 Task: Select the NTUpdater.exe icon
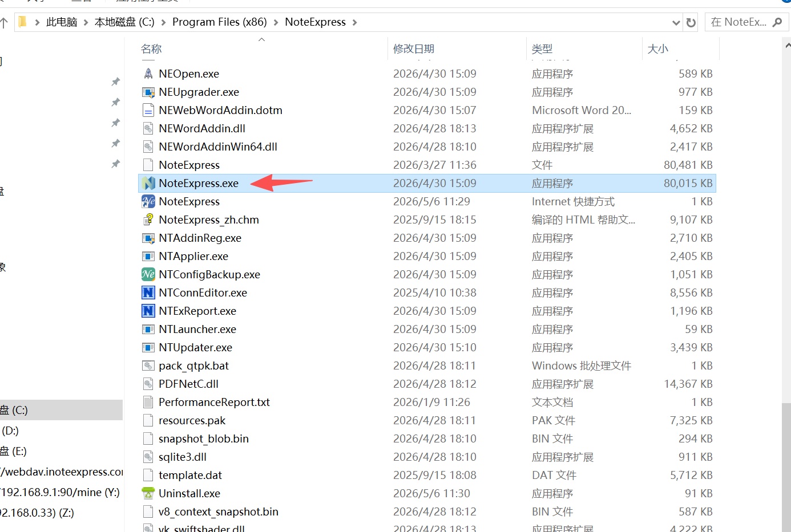click(148, 347)
